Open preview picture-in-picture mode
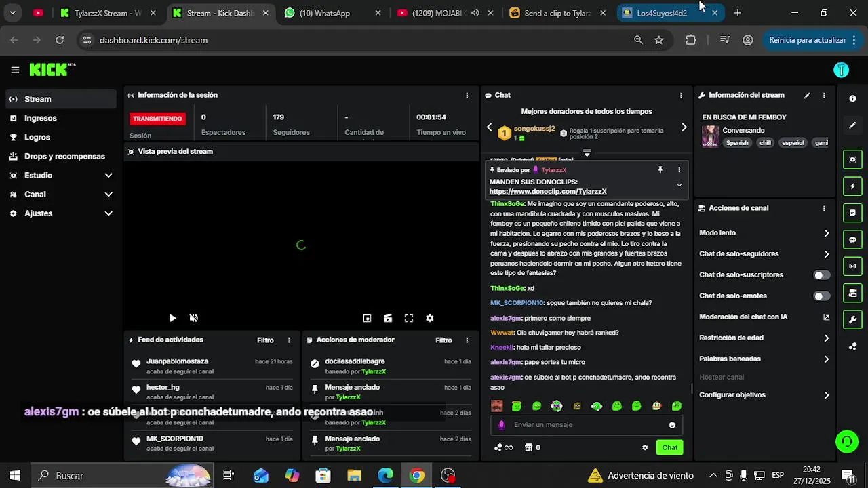Screen dimensions: 868x488 (367, 318)
